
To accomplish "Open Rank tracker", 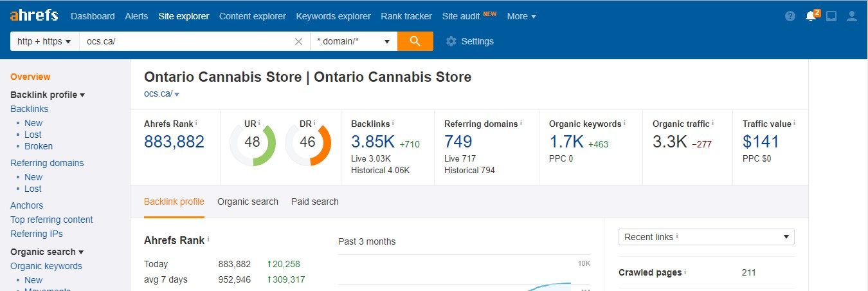I will pos(406,16).
